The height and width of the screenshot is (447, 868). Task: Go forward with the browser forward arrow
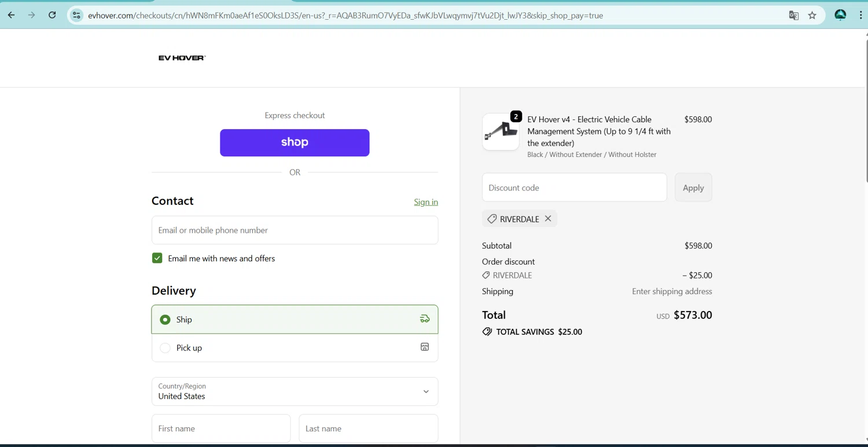(32, 15)
